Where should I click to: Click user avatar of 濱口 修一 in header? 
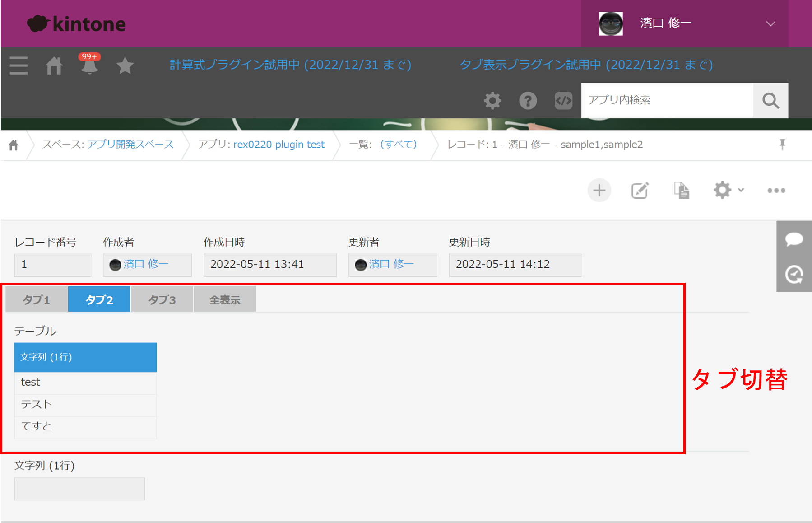click(611, 23)
